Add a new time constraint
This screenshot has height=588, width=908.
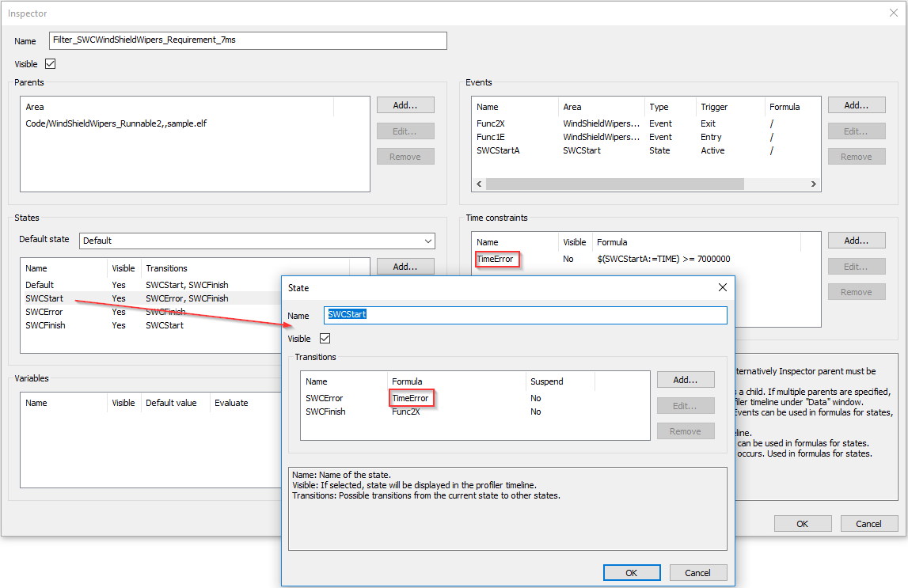[x=856, y=240]
